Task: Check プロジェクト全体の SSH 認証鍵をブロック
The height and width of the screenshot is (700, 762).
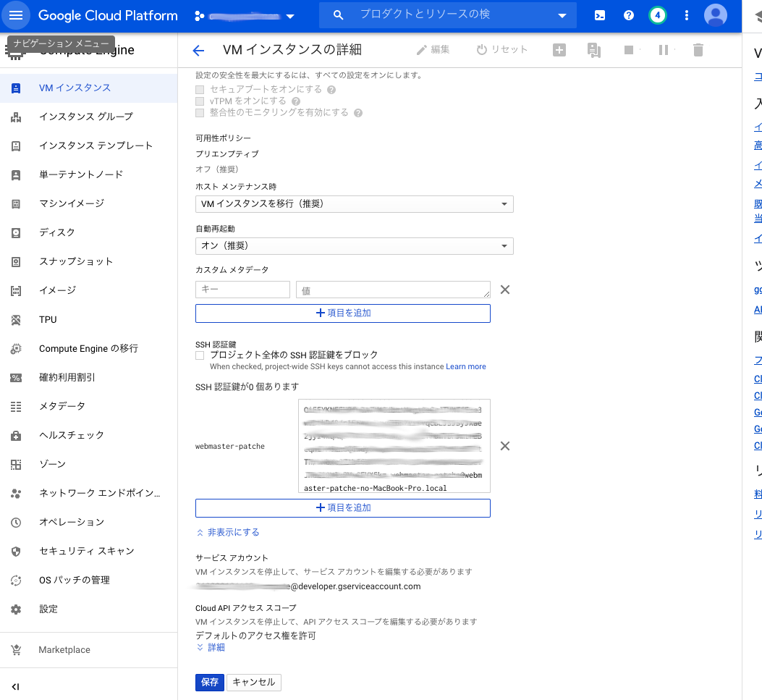Action: pyautogui.click(x=200, y=355)
